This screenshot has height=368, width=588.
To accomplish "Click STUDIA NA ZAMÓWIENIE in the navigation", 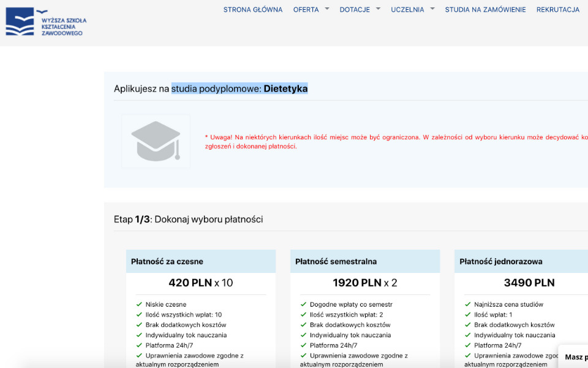I will 485,9.
